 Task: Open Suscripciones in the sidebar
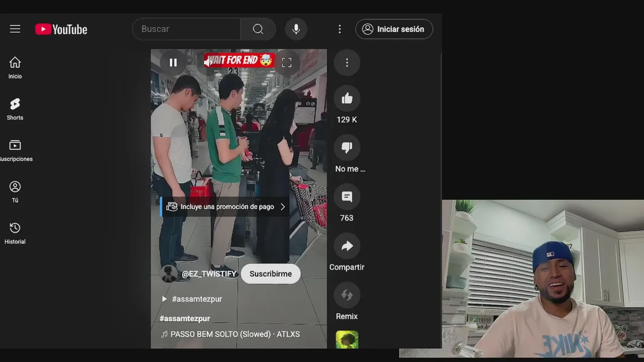(15, 150)
